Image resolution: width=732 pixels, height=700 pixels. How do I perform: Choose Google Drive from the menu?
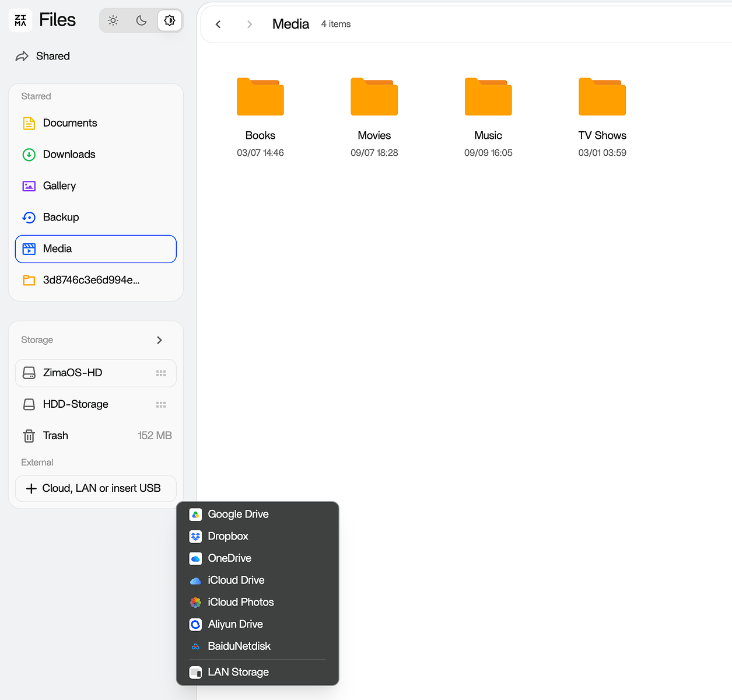tap(258, 514)
